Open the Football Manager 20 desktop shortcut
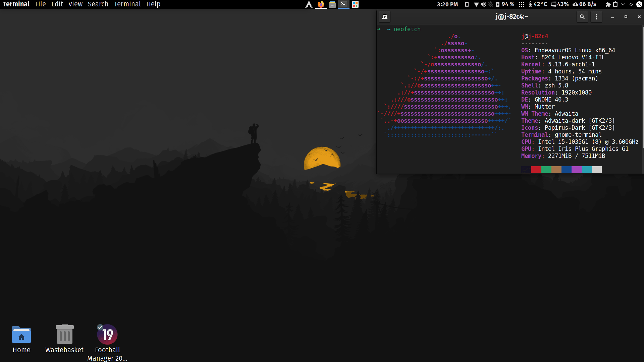The image size is (644, 362). (x=107, y=334)
